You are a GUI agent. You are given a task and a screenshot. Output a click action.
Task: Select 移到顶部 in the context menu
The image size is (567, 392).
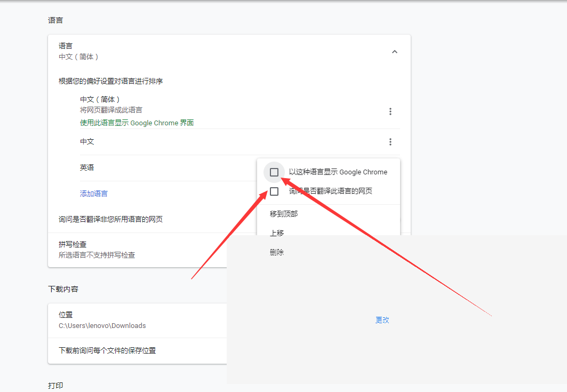click(x=284, y=214)
